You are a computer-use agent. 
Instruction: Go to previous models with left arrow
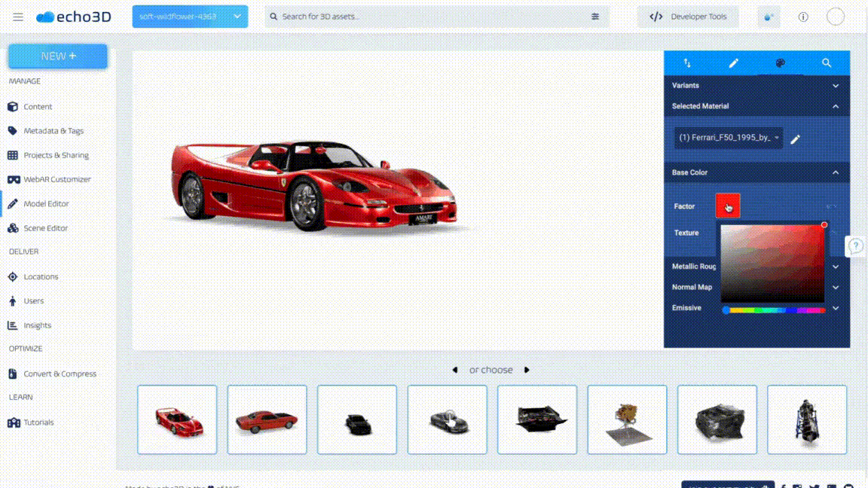455,371
